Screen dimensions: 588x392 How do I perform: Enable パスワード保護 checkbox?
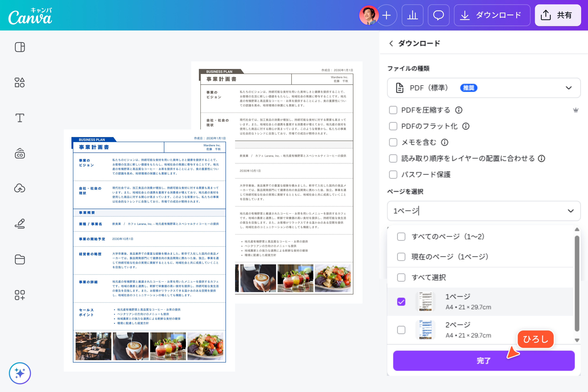[393, 175]
